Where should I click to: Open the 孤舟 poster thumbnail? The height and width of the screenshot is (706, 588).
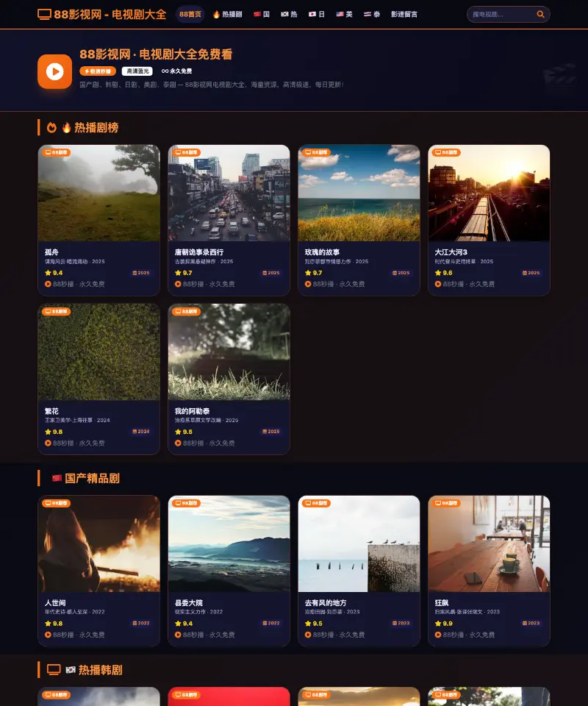(99, 193)
